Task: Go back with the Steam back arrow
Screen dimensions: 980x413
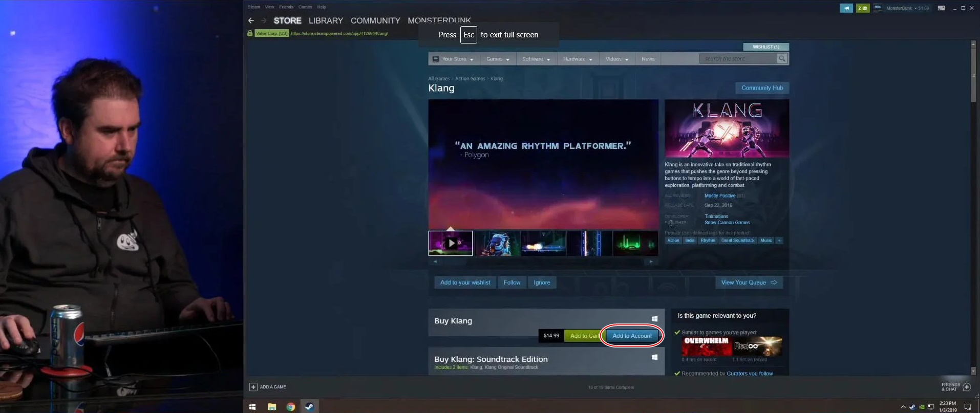Action: click(x=251, y=20)
